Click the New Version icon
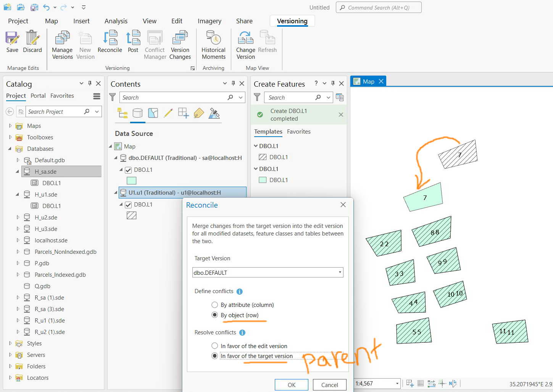The width and height of the screenshot is (553, 392). pos(85,45)
